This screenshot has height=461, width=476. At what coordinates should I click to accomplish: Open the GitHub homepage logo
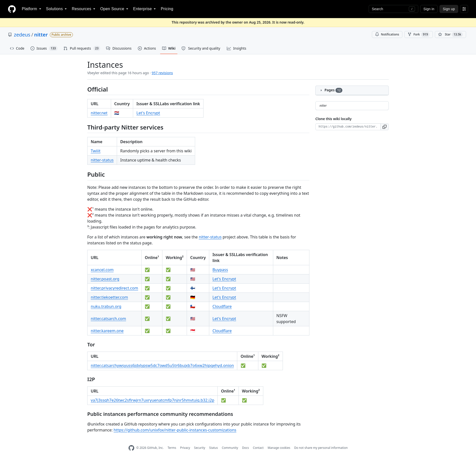point(12,9)
